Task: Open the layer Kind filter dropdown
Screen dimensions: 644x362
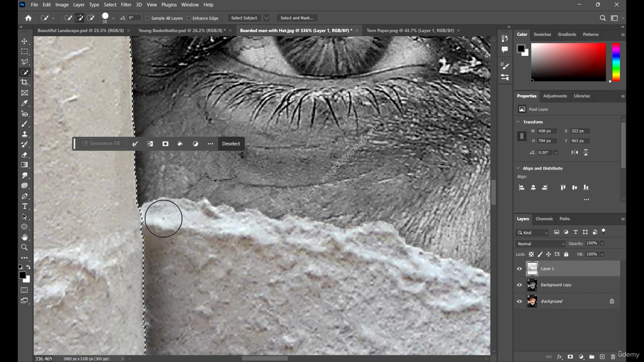Action: point(532,232)
